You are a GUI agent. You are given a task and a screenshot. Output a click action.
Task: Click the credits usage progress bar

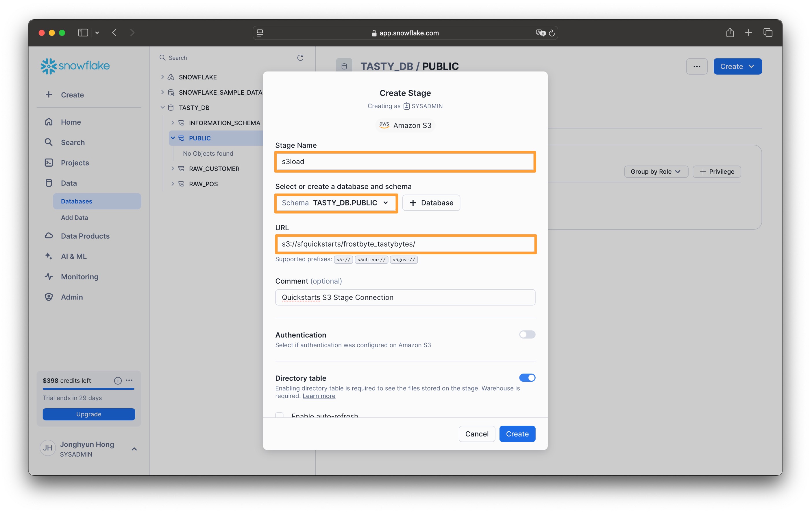[88, 389]
